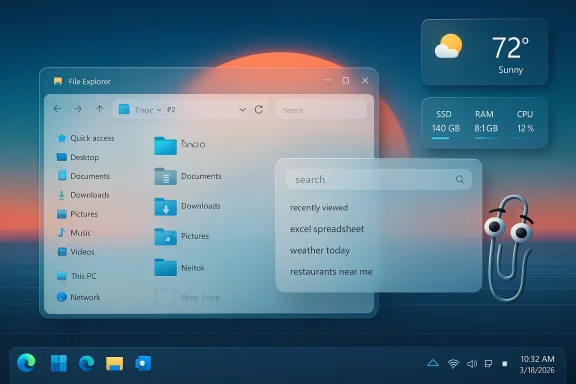
Task: Open the small chevron beside the path folder name
Action: pyautogui.click(x=159, y=110)
